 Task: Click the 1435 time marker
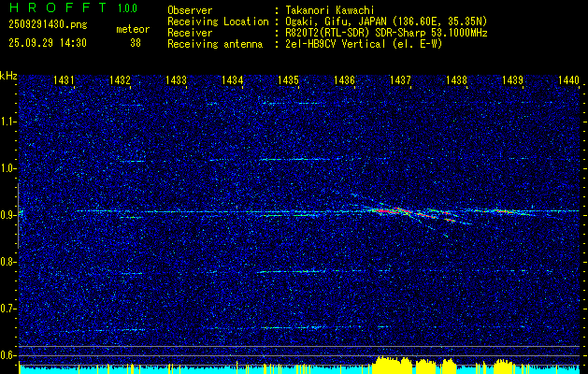click(288, 79)
